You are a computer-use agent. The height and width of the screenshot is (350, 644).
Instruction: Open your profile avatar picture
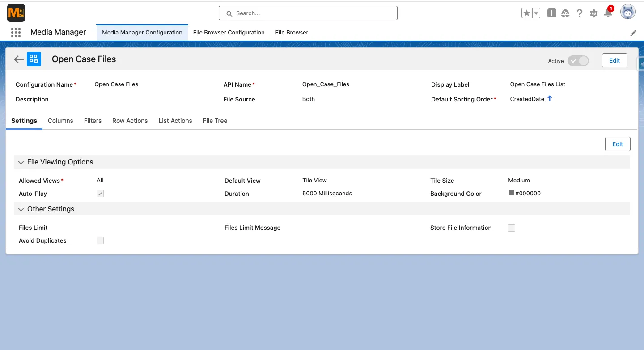click(x=627, y=12)
